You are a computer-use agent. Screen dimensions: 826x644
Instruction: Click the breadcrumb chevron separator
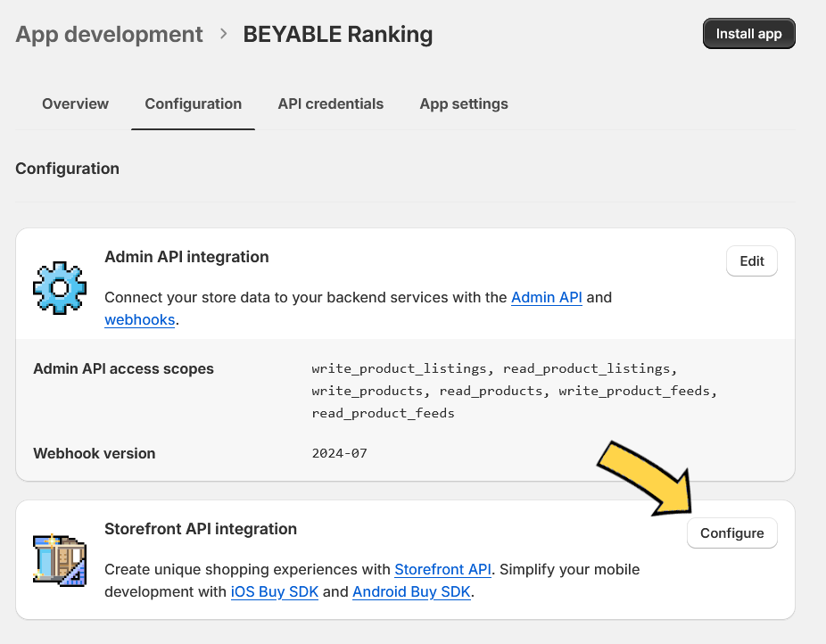223,34
